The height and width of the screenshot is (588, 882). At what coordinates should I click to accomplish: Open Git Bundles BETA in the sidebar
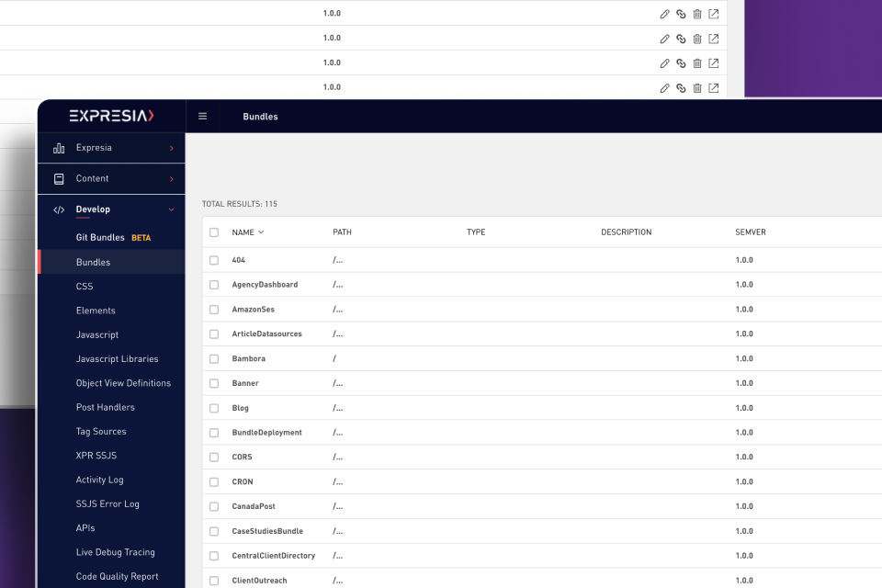tap(113, 237)
